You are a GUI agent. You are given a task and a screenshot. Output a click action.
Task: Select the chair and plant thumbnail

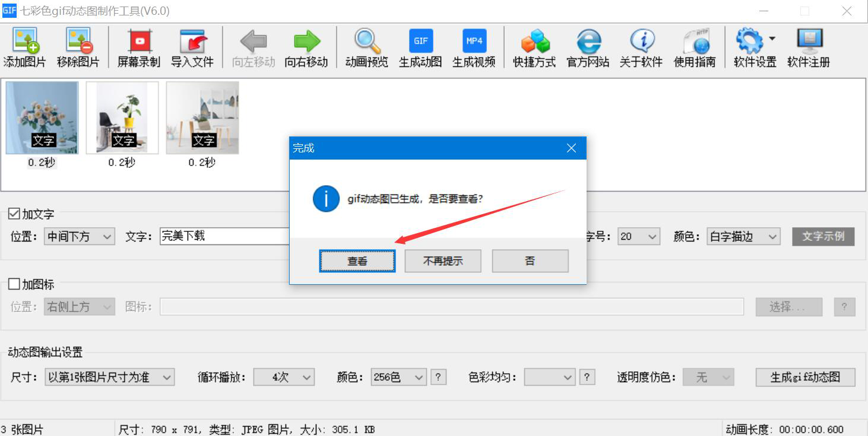[x=122, y=117]
